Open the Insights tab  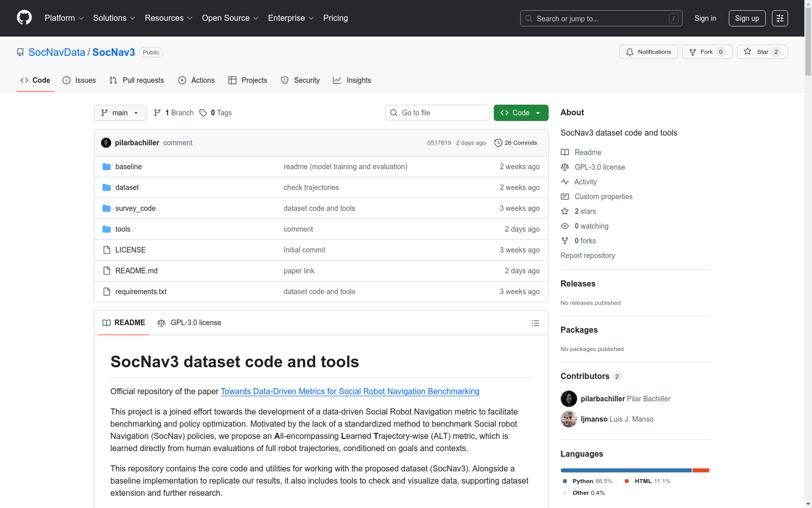coord(352,80)
